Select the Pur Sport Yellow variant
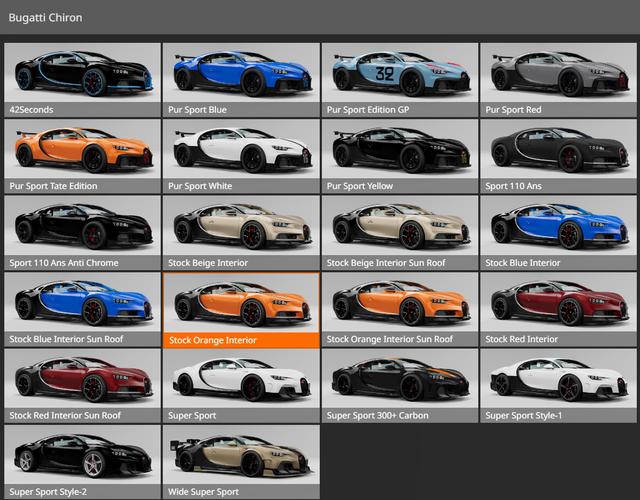 [400, 156]
